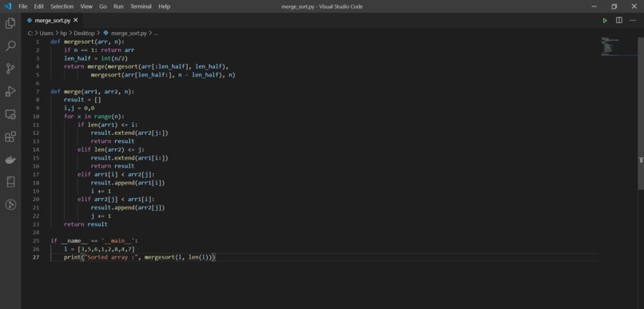Click the 'Sorted array :' string literal

[x=112, y=257]
